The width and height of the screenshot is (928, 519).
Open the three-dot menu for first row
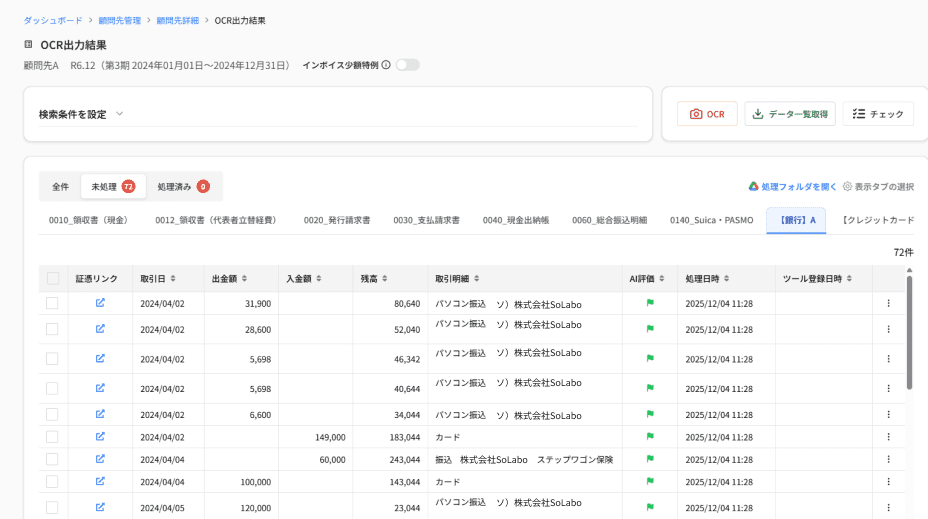point(888,302)
